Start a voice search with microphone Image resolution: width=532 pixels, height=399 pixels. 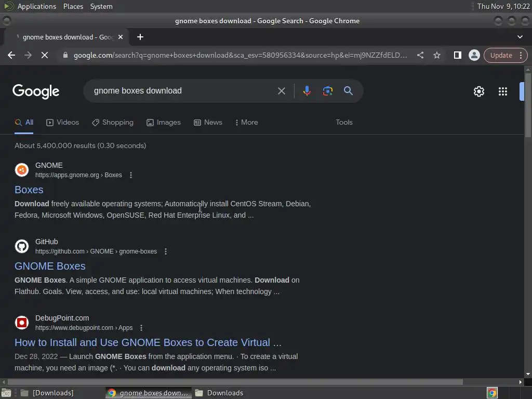(x=307, y=91)
